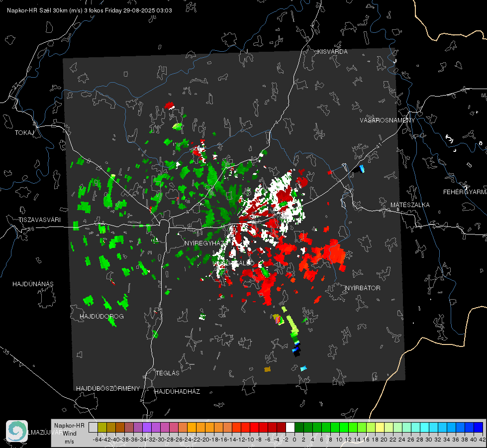Click road number 41 near Vásárosnamény

378,145
